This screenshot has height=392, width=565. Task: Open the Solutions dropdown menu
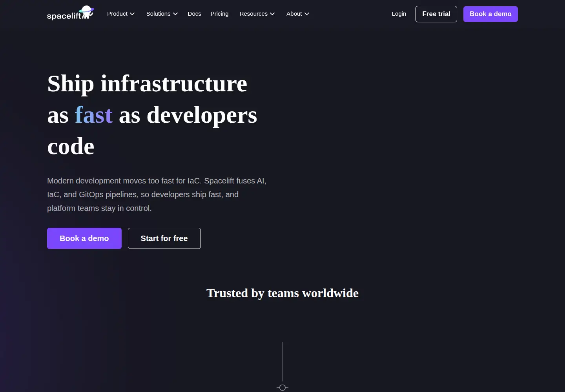tap(162, 14)
